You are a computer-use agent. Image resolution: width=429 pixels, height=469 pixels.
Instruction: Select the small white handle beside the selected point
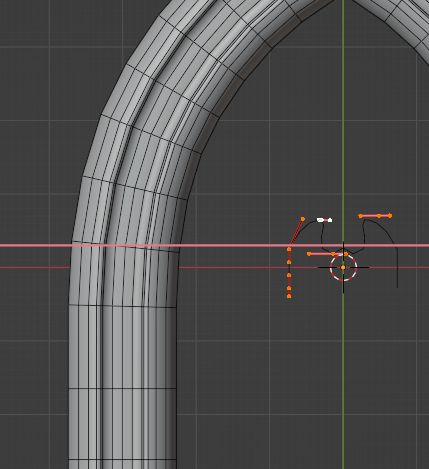pos(330,220)
